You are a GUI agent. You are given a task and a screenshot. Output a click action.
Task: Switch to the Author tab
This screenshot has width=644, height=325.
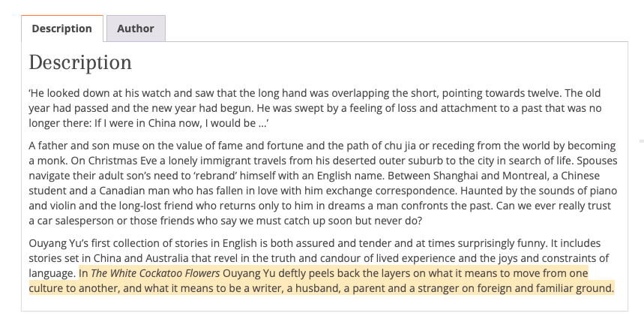point(136,29)
